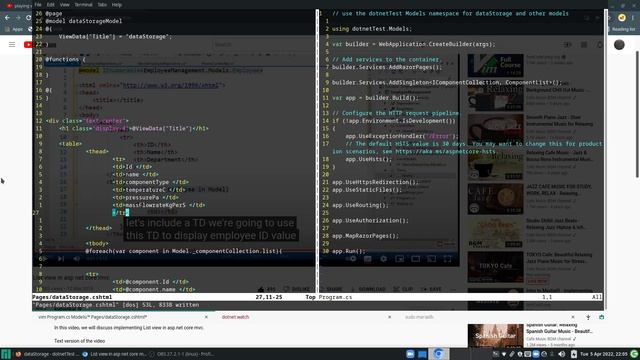Image resolution: width=640 pixels, height=360 pixels.
Task: Switch to 'List view in asp.net core' taskbar window
Action: [x=114, y=354]
